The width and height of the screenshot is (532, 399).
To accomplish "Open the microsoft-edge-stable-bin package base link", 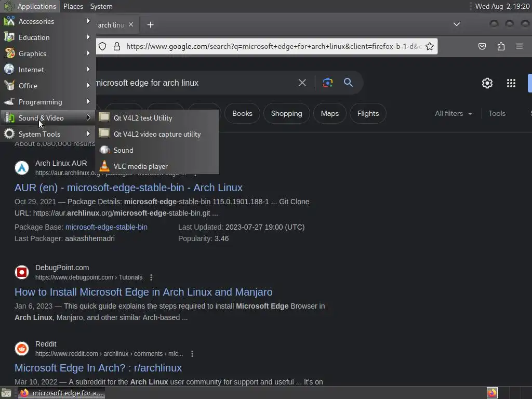I will [x=106, y=227].
